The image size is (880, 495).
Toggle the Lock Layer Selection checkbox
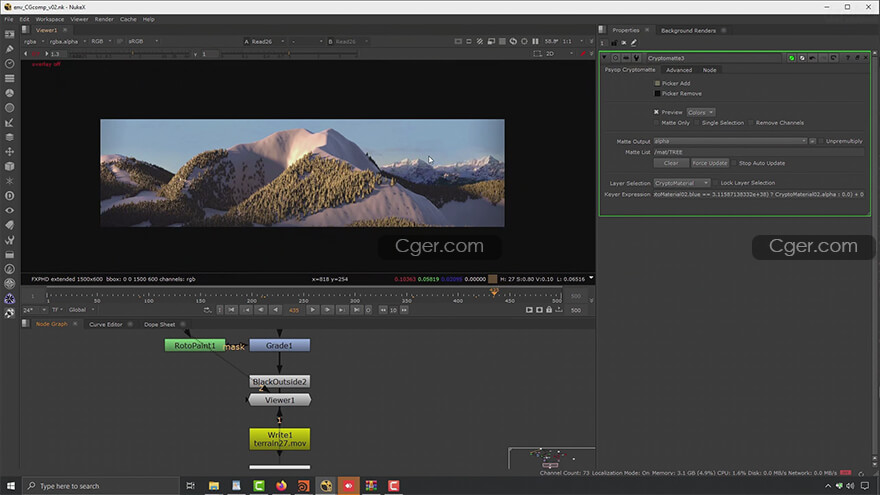pos(715,183)
